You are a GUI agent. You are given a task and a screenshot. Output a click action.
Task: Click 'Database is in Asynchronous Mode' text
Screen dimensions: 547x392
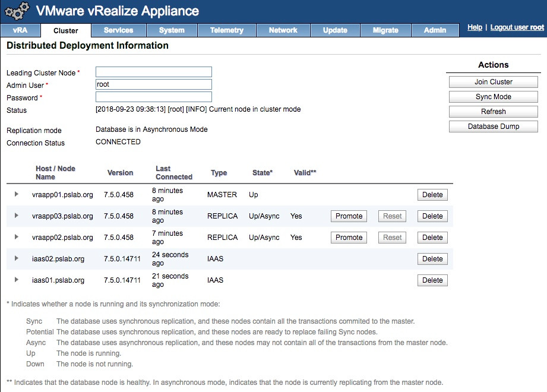pyautogui.click(x=151, y=129)
